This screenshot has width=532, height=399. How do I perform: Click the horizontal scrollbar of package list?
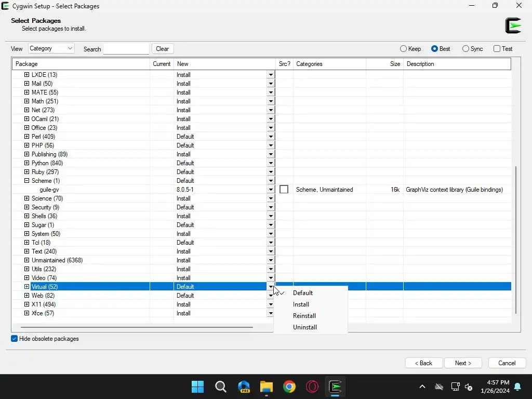coord(137,327)
